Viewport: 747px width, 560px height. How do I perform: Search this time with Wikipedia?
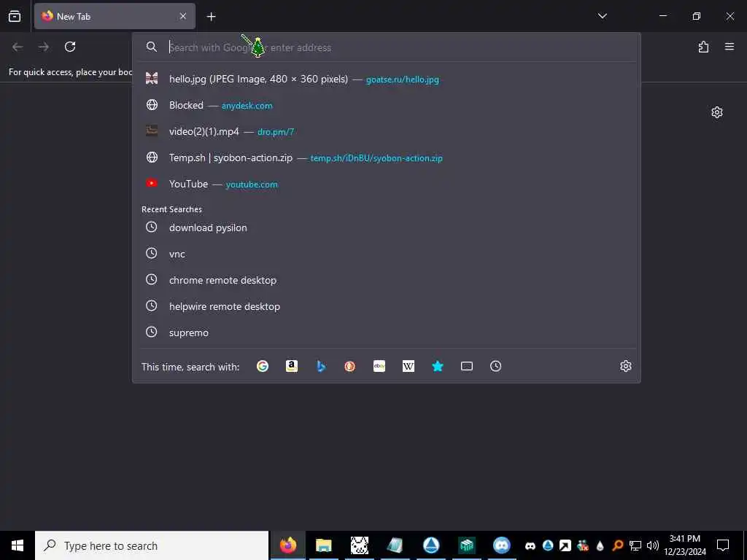click(x=409, y=366)
